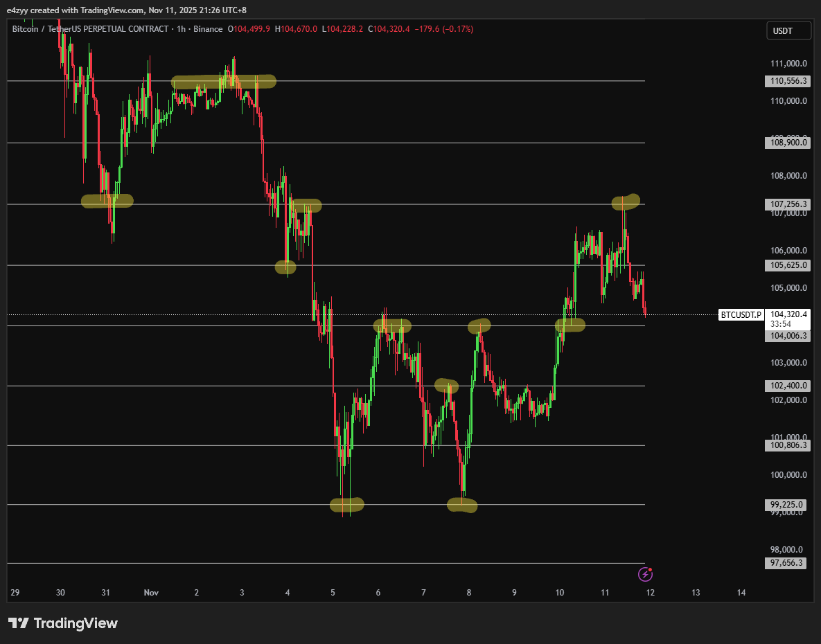
Task: Select the 104,006.3 horizontal line price label
Action: [x=788, y=336]
